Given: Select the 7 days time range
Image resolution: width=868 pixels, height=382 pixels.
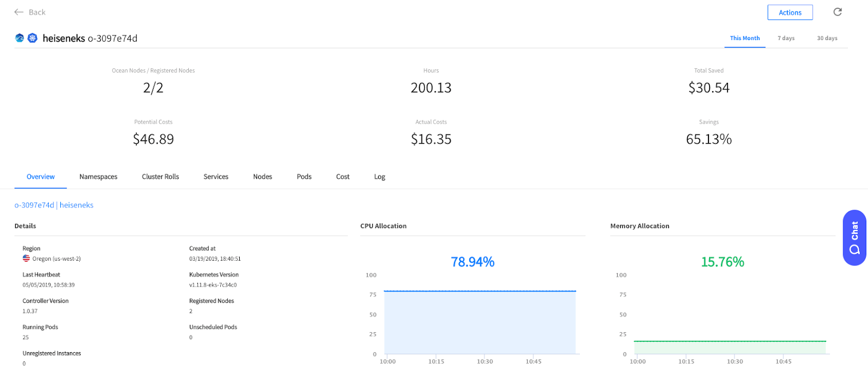Looking at the screenshot, I should coord(786,38).
